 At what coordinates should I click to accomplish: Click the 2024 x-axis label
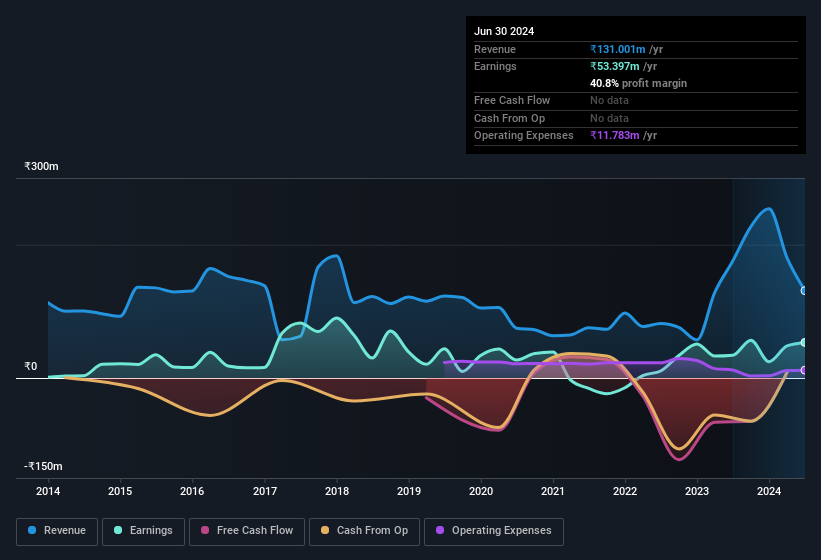click(769, 491)
